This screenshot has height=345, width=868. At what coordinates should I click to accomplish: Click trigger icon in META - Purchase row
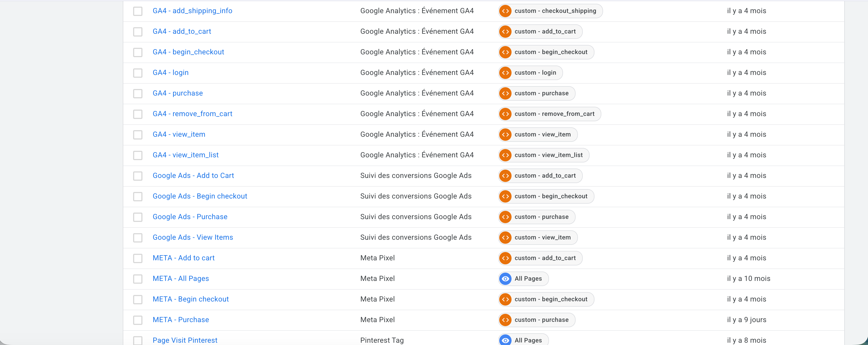point(505,320)
